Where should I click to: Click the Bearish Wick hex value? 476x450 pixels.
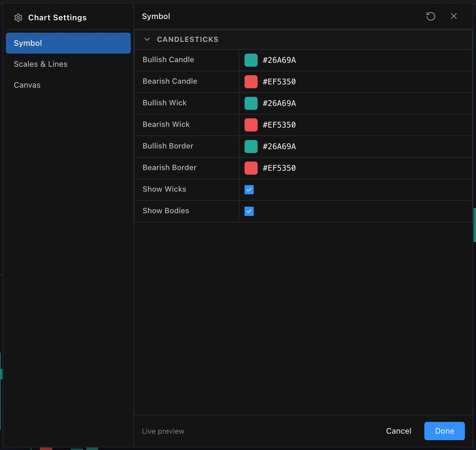[x=279, y=125]
